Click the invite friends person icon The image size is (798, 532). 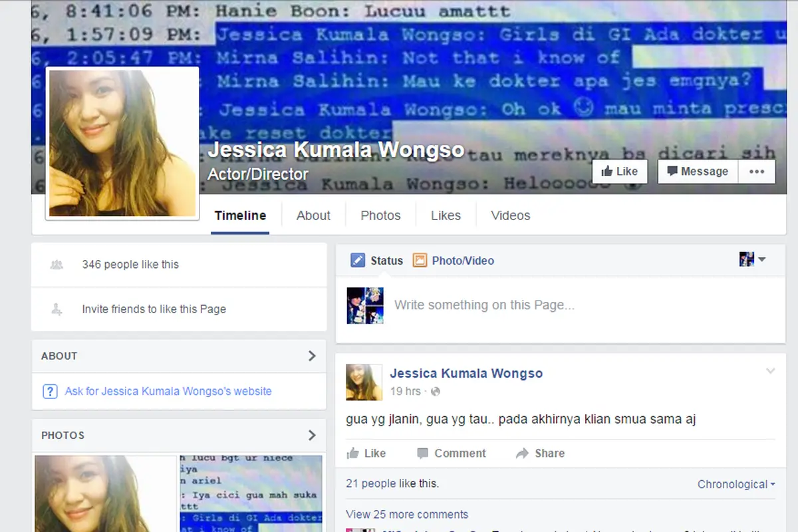(x=57, y=309)
